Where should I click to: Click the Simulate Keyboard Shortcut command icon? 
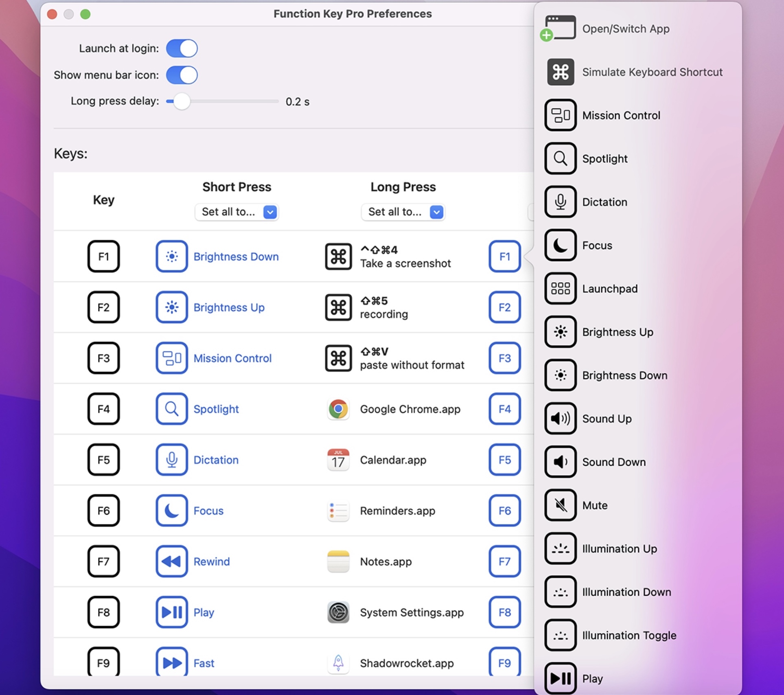pyautogui.click(x=560, y=72)
